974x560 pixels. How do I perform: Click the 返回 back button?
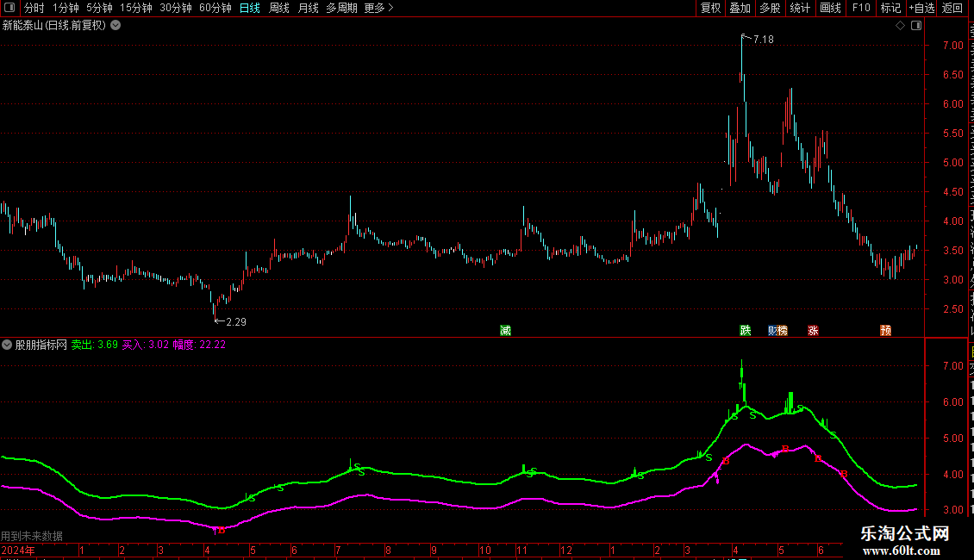click(x=952, y=8)
